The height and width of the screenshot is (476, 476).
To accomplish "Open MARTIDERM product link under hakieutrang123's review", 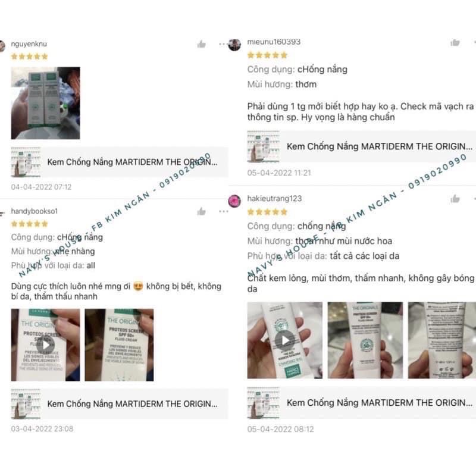I will pyautogui.click(x=362, y=403).
